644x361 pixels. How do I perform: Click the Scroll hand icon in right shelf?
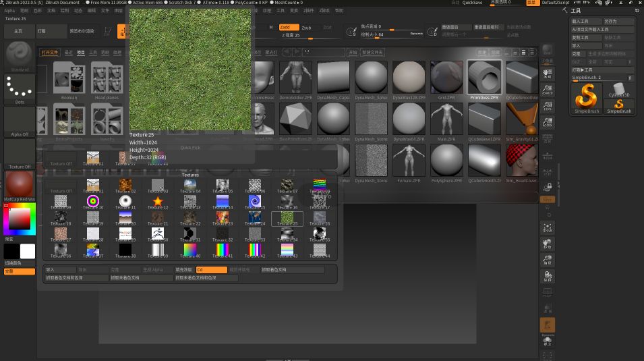(x=548, y=74)
